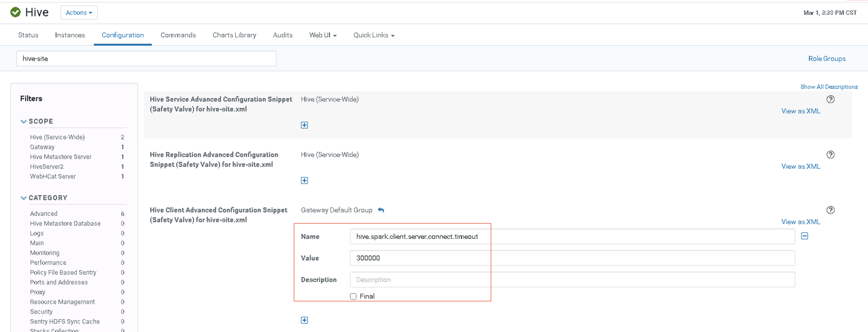
Task: Open help for Hive Replication Advanced Configuration Snippet
Action: click(831, 154)
